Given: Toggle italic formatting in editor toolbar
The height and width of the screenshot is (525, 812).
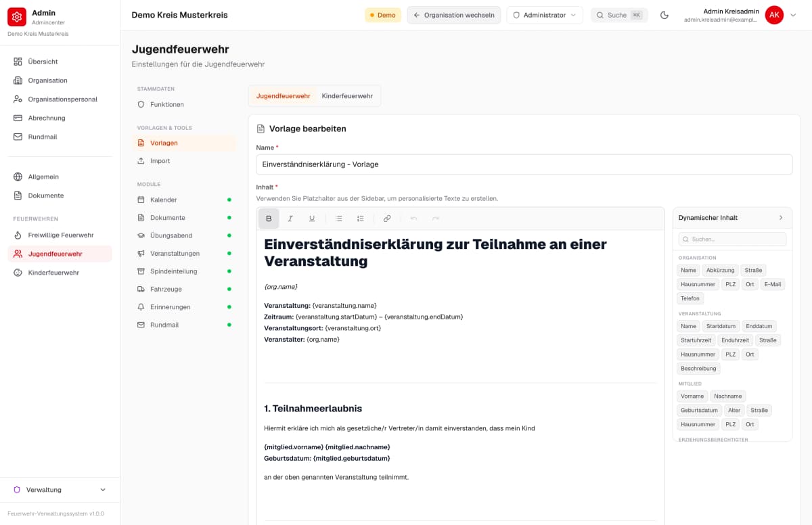Looking at the screenshot, I should pos(290,219).
